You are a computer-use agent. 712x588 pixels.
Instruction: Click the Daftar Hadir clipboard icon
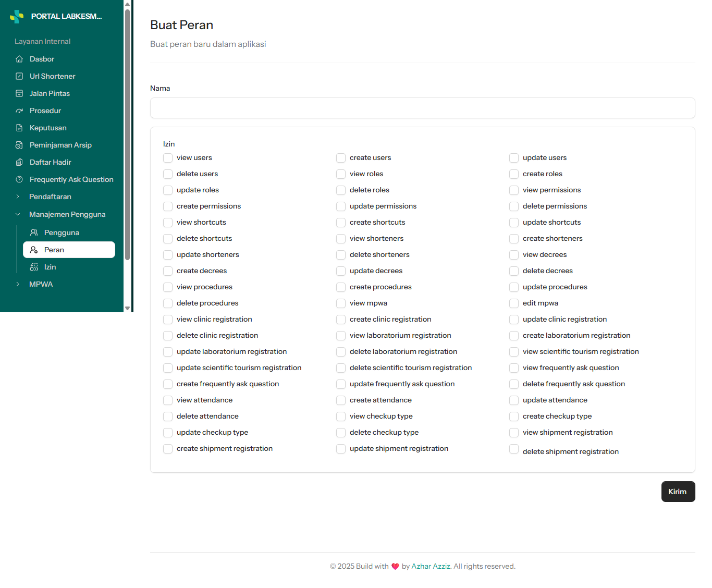19,163
